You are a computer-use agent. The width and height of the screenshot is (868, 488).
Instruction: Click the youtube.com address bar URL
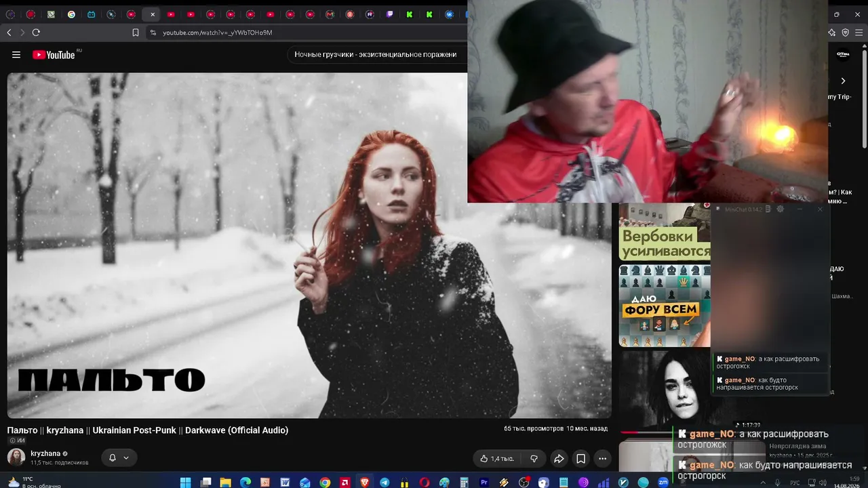[x=218, y=33]
